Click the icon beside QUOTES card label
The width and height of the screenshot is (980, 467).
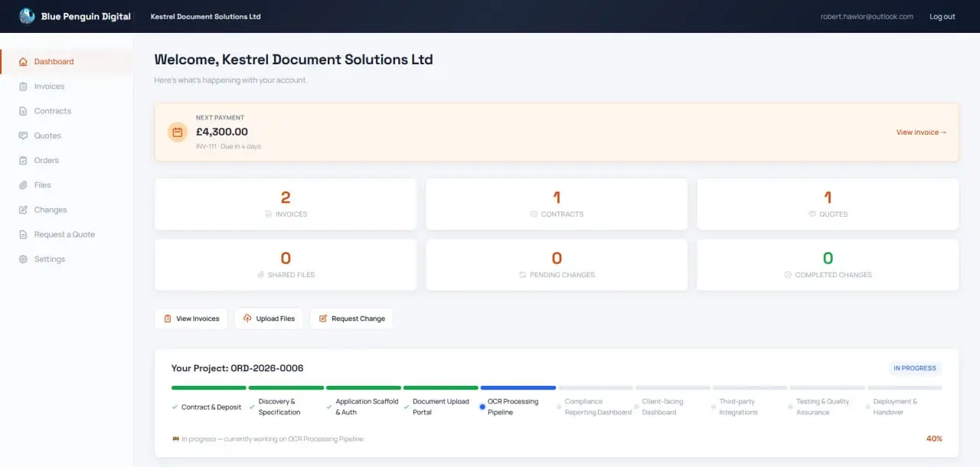coord(812,214)
